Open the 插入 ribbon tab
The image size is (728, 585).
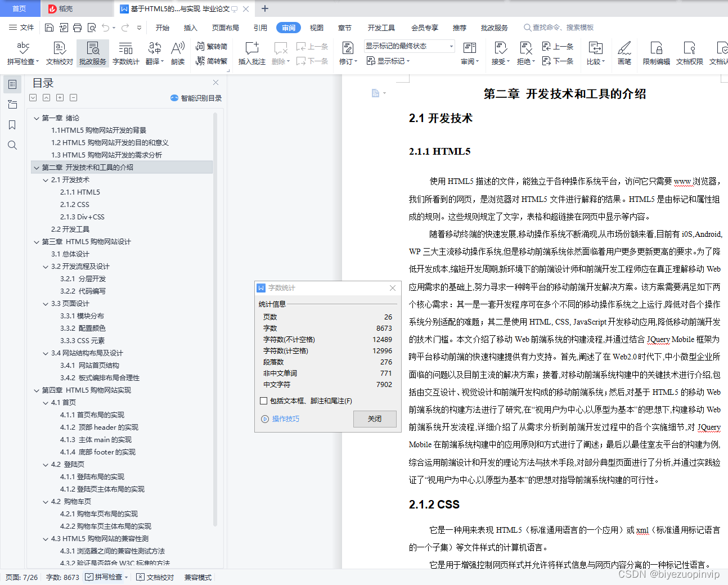tap(191, 28)
